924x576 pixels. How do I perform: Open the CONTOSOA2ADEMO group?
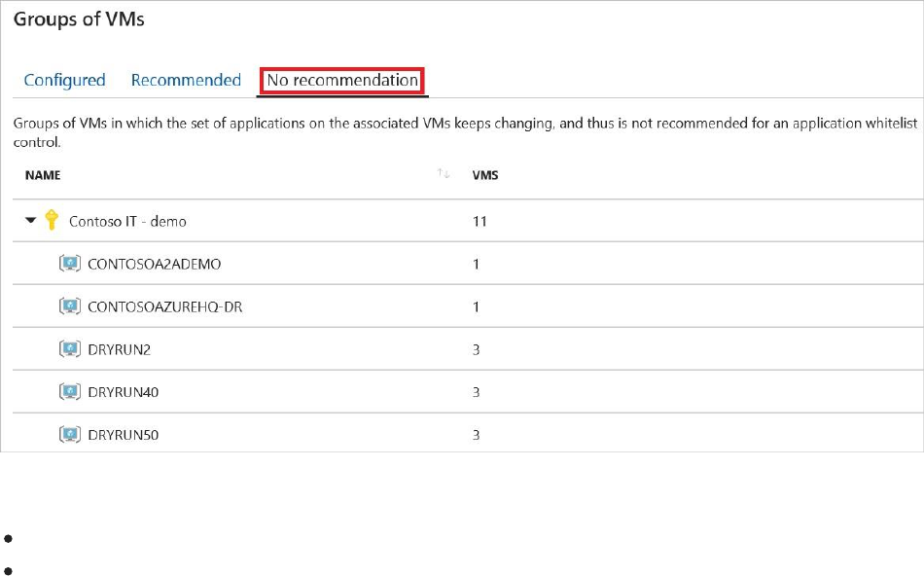148,264
